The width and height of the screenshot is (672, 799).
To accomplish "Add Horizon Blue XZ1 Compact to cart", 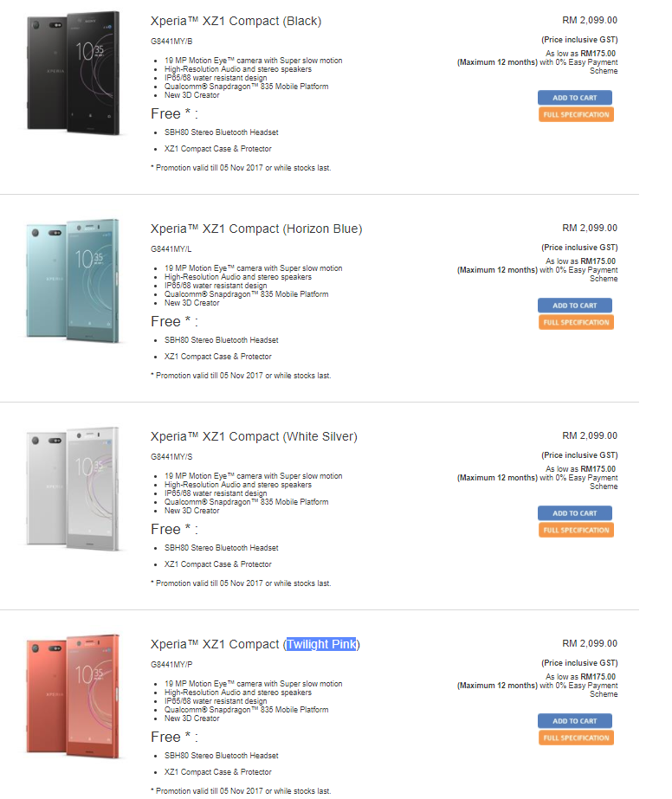I will (x=574, y=306).
